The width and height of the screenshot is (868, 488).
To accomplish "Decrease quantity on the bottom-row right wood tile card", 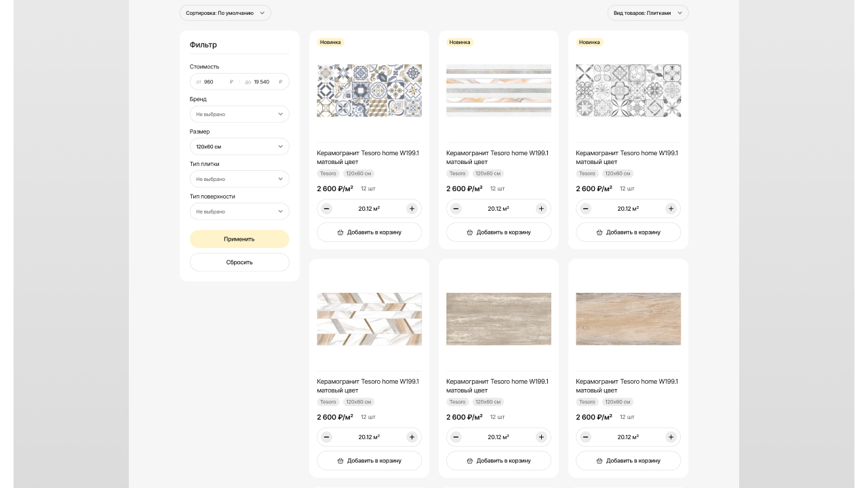I will pyautogui.click(x=586, y=437).
